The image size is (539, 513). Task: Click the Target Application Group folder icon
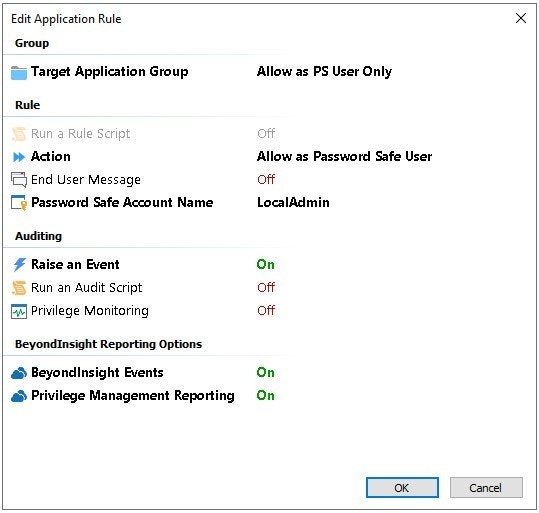19,73
